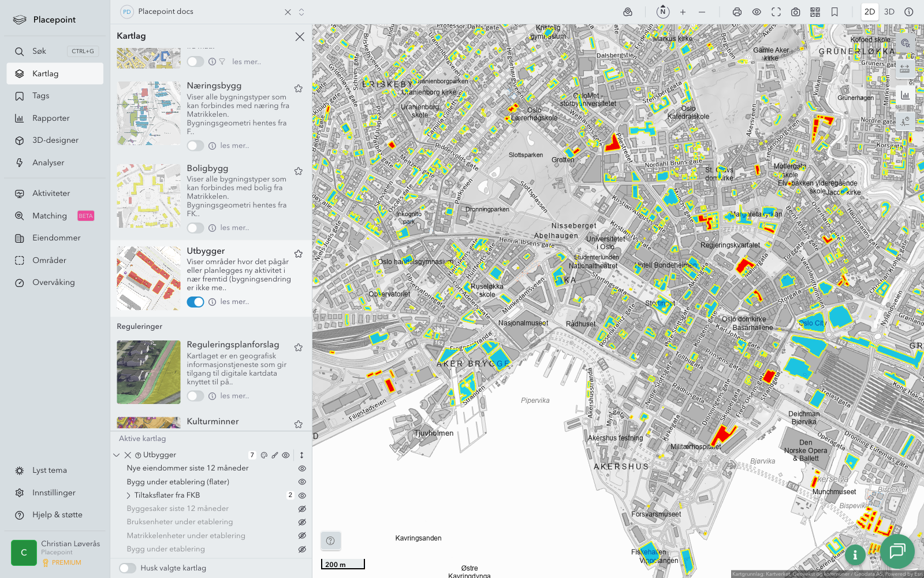This screenshot has height=578, width=924.
Task: Collapse the Utbygger active layer group
Action: pyautogui.click(x=117, y=455)
